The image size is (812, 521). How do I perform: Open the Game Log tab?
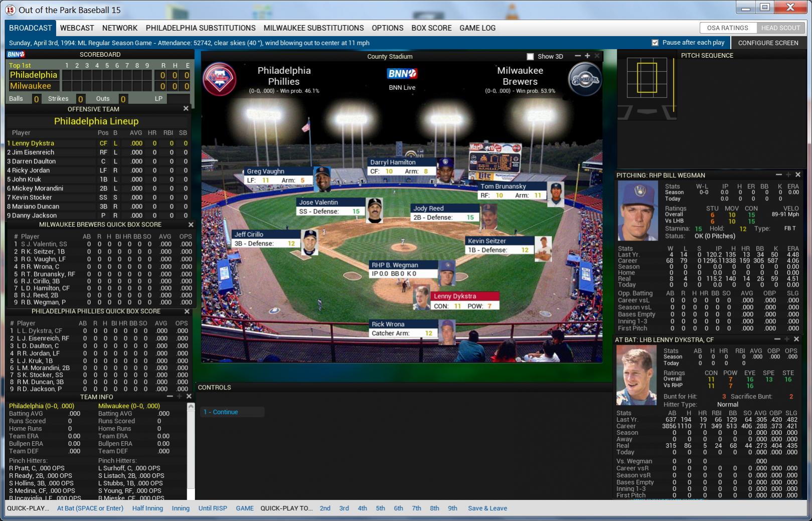click(x=477, y=28)
